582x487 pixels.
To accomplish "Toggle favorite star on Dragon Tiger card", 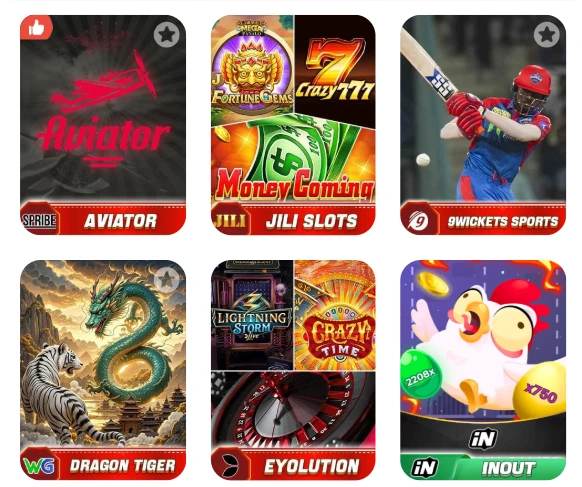I will [x=166, y=280].
